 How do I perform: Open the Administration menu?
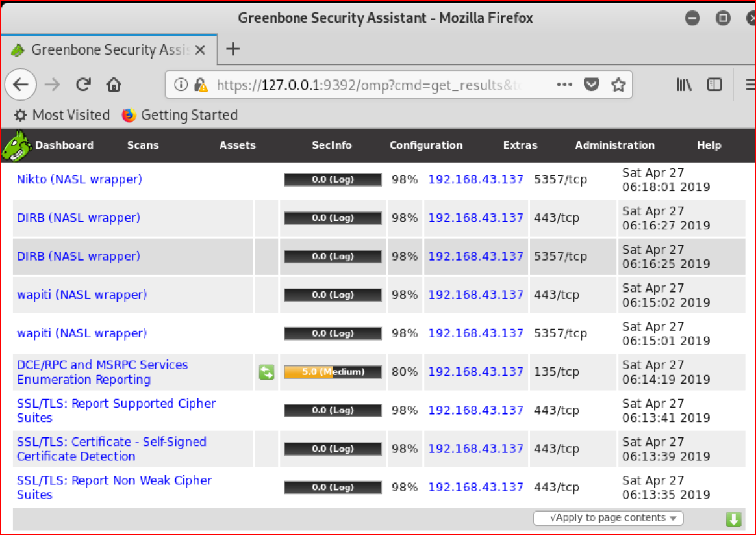614,145
